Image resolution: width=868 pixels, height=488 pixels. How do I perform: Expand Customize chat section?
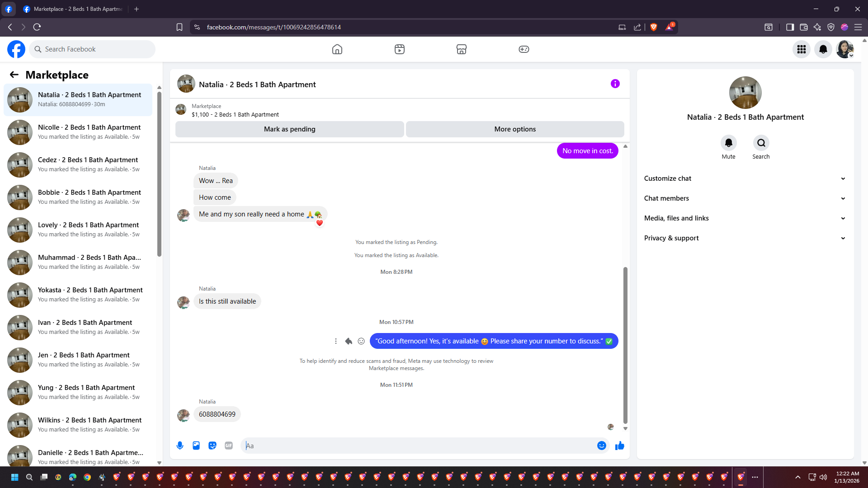[745, 178]
